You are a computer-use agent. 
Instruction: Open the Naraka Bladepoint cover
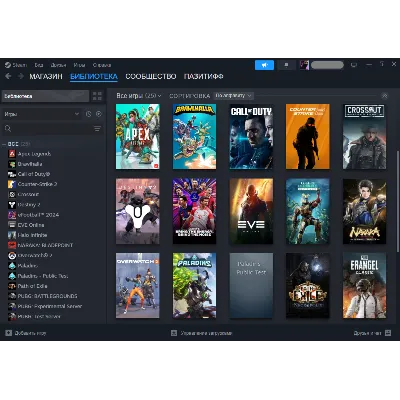pyautogui.click(x=365, y=211)
